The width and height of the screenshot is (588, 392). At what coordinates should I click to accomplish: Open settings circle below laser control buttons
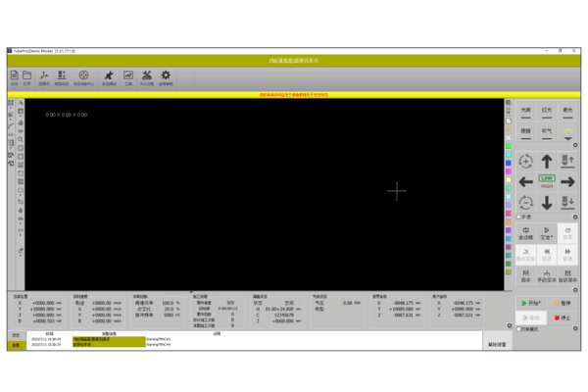pos(575,145)
